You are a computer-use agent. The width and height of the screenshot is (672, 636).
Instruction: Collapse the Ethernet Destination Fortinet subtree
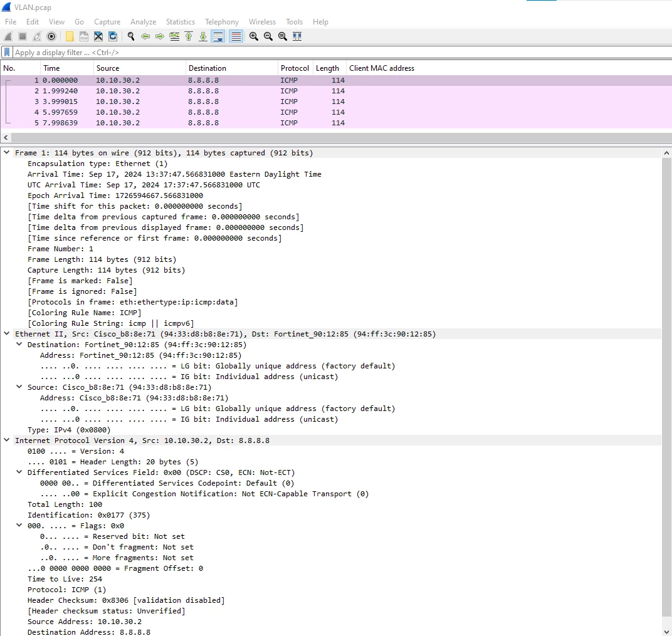(19, 344)
